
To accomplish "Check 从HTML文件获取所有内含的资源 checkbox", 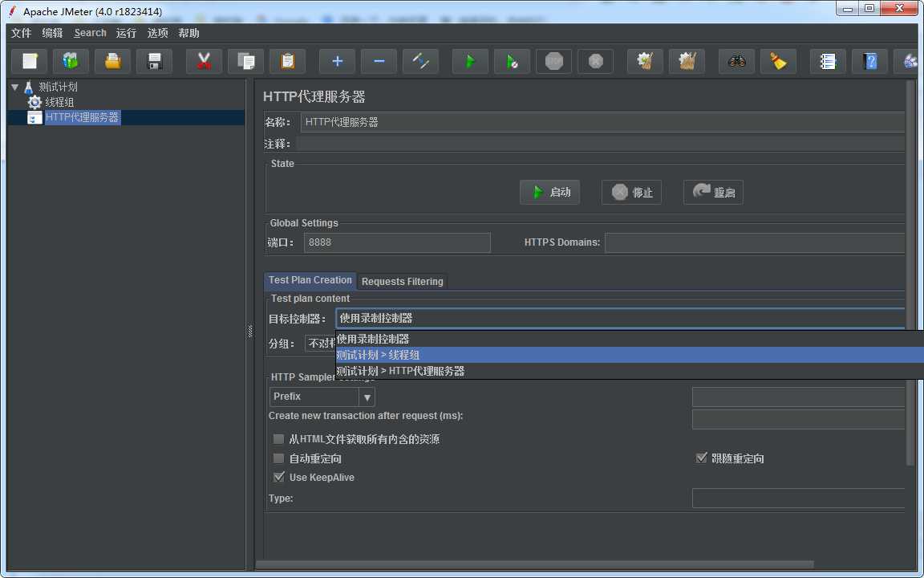I will (x=279, y=439).
